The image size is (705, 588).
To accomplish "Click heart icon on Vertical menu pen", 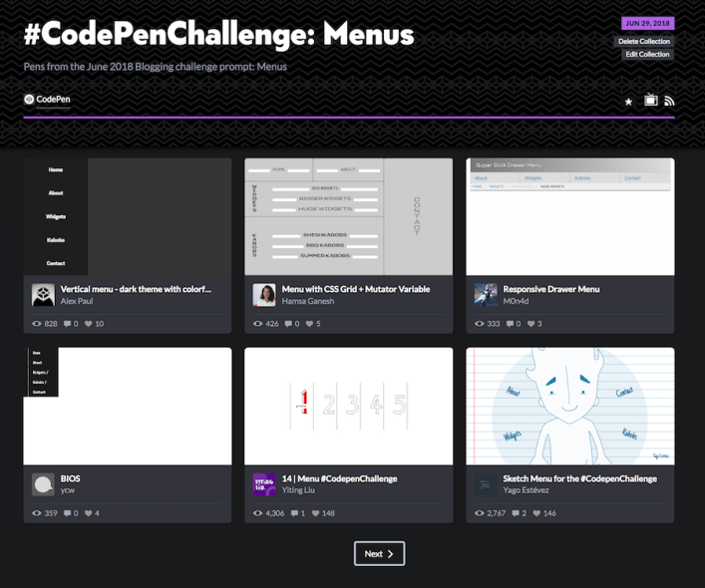I will click(89, 324).
